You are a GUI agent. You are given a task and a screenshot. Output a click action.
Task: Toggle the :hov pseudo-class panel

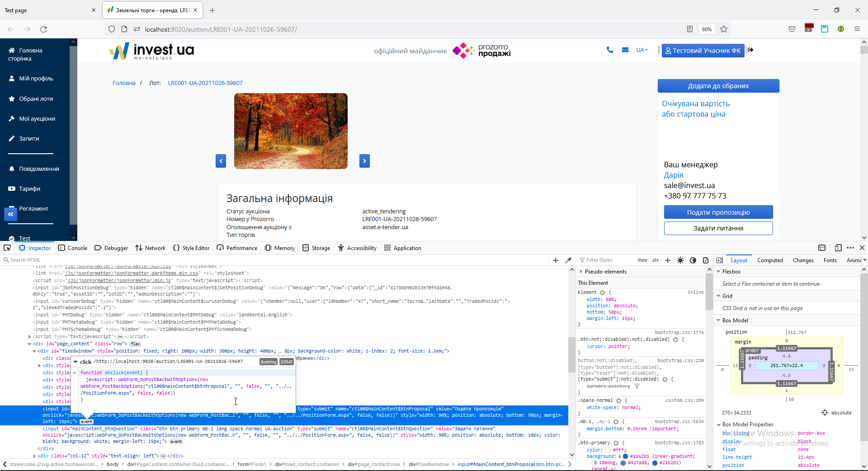coord(642,260)
